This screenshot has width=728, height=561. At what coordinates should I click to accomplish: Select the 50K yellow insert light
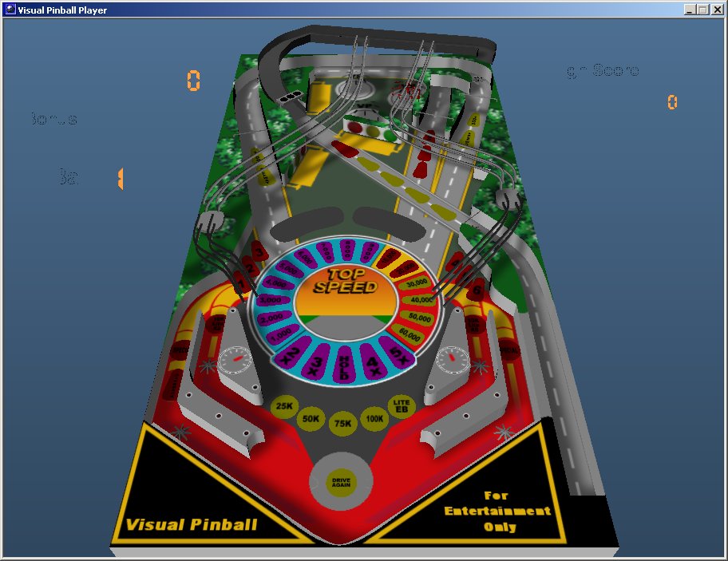310,417
